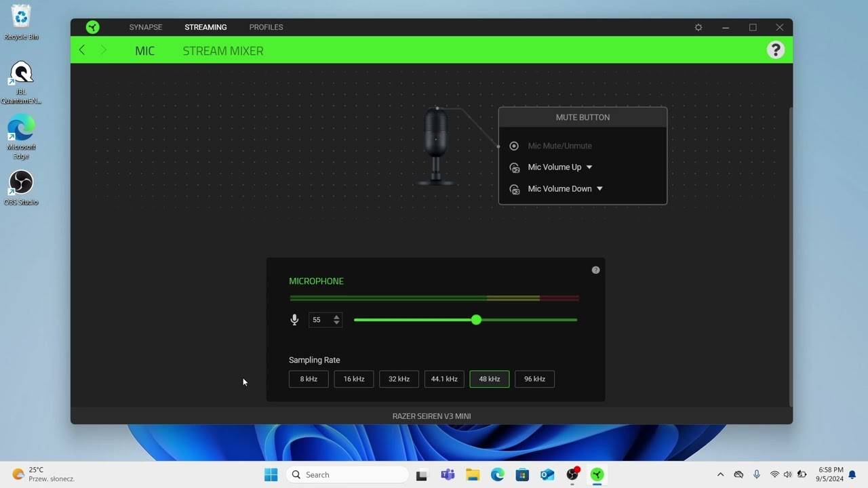Select the 48 kHz sampling rate
This screenshot has height=488, width=868.
(x=490, y=379)
